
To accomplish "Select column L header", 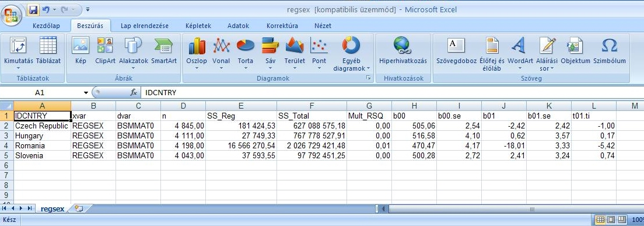I will [x=593, y=106].
